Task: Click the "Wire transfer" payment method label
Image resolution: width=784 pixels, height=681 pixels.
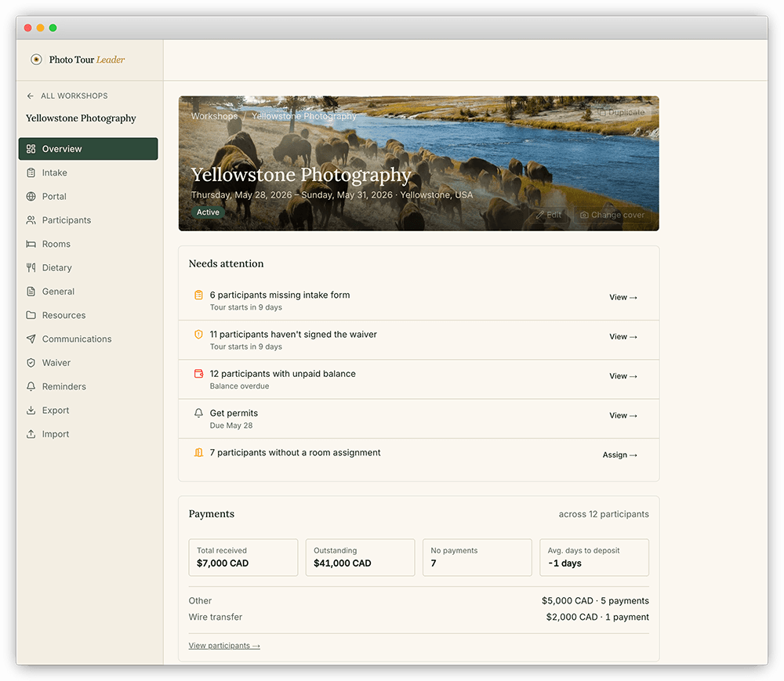Action: point(216,617)
